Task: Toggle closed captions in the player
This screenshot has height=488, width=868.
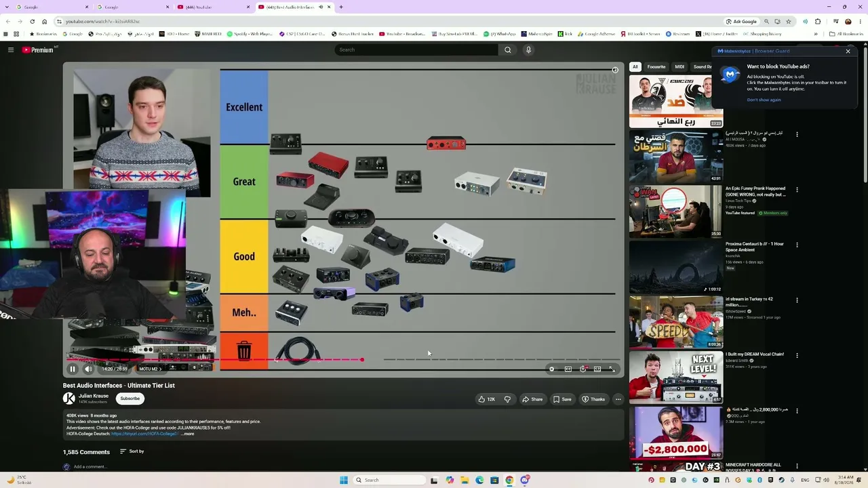Action: pyautogui.click(x=568, y=369)
